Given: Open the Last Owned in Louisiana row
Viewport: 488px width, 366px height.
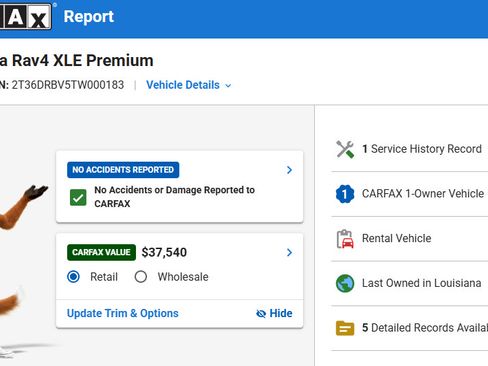Looking at the screenshot, I should [410, 283].
